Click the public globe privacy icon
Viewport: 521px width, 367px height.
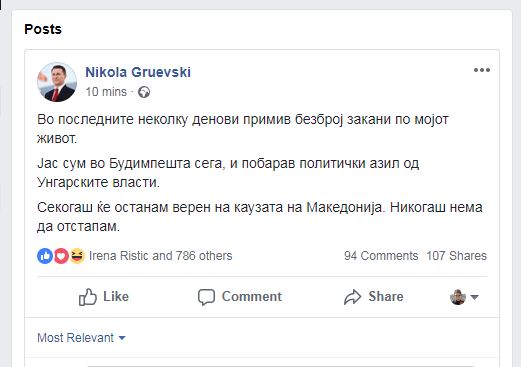(x=144, y=92)
